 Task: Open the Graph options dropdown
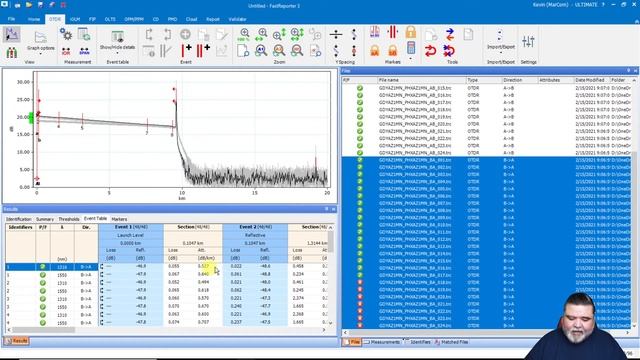[40, 42]
